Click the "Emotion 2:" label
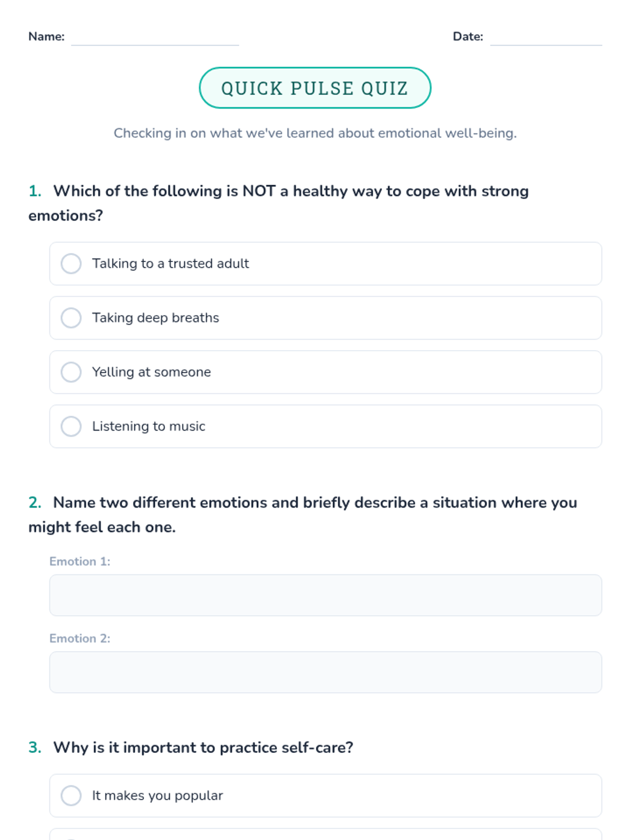The width and height of the screenshot is (630, 840). 80,638
